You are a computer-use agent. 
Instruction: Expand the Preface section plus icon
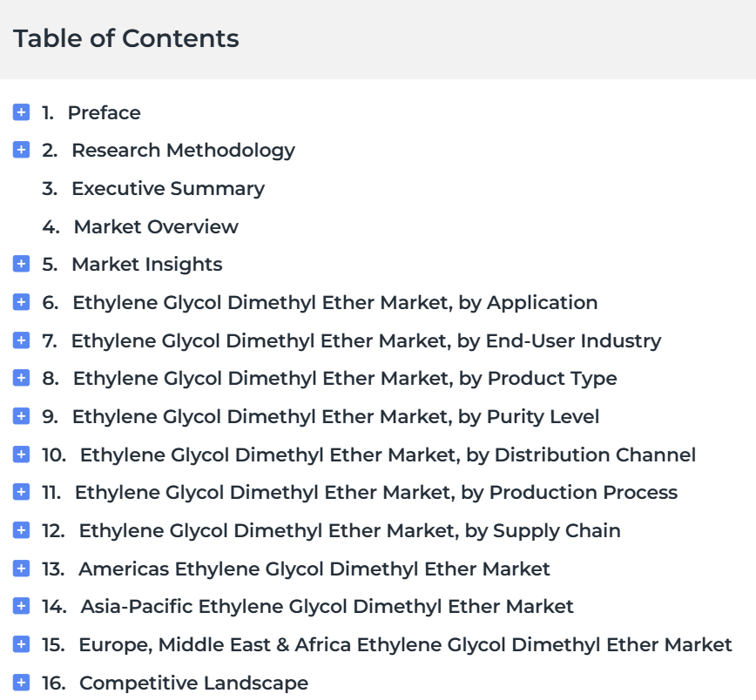click(x=21, y=111)
